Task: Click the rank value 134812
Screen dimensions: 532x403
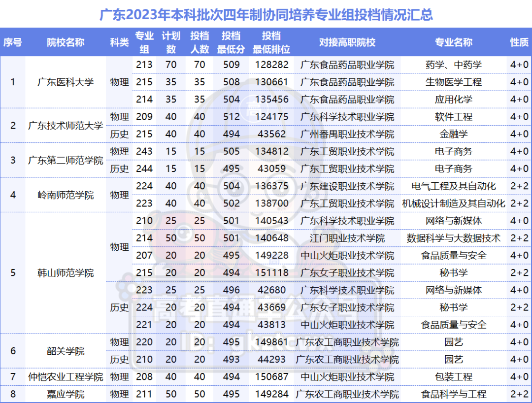Action: (x=272, y=151)
